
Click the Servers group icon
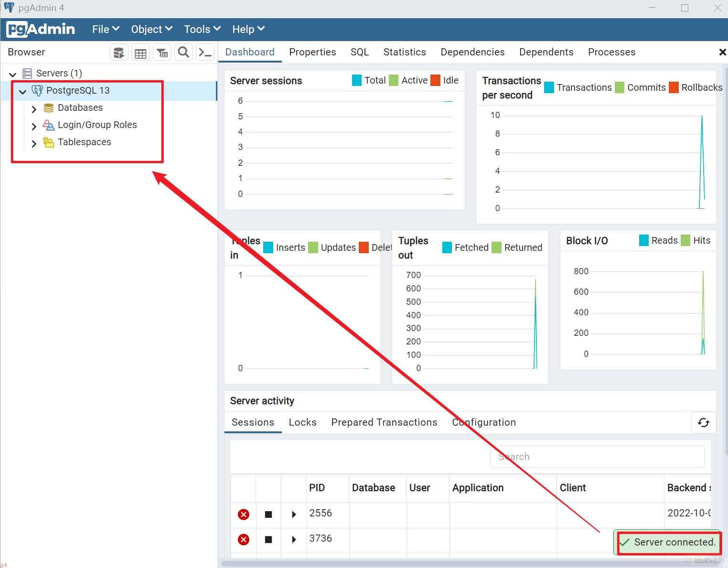point(27,73)
